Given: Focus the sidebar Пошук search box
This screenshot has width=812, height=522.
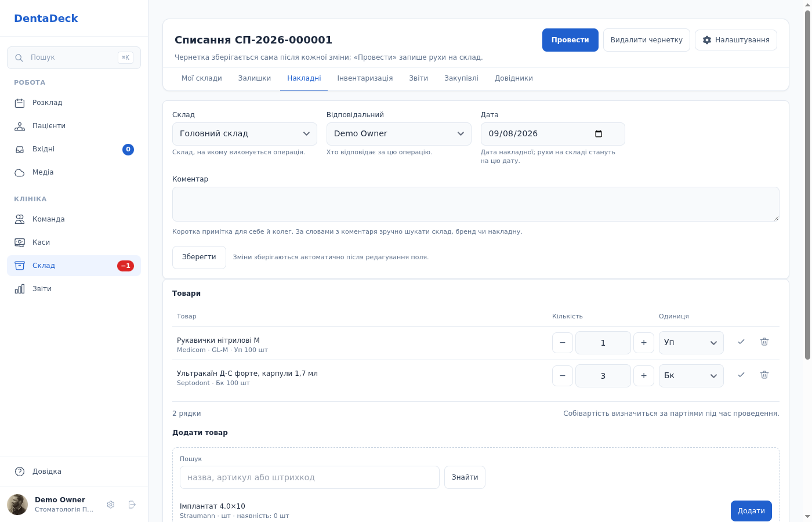Looking at the screenshot, I should coord(74,57).
